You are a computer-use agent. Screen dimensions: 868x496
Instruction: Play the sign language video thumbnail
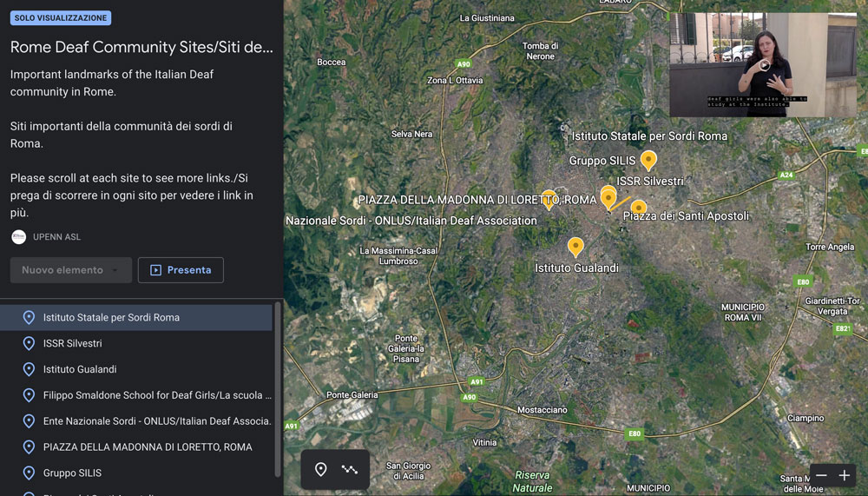click(764, 65)
